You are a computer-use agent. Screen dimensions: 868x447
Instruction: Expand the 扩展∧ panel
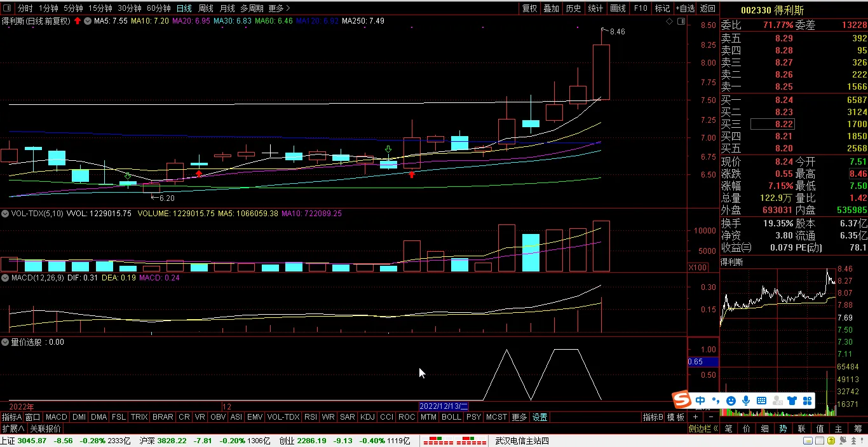pyautogui.click(x=13, y=429)
